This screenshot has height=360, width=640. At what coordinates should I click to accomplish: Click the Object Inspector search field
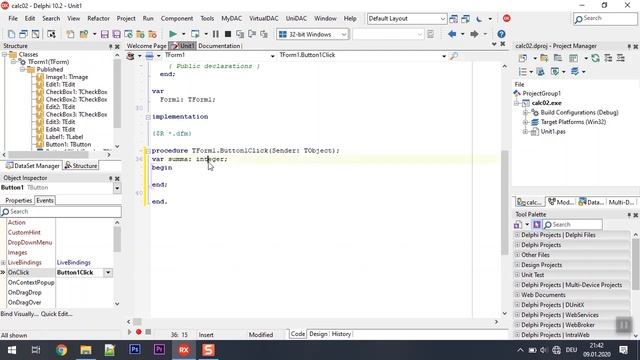[x=61, y=211]
